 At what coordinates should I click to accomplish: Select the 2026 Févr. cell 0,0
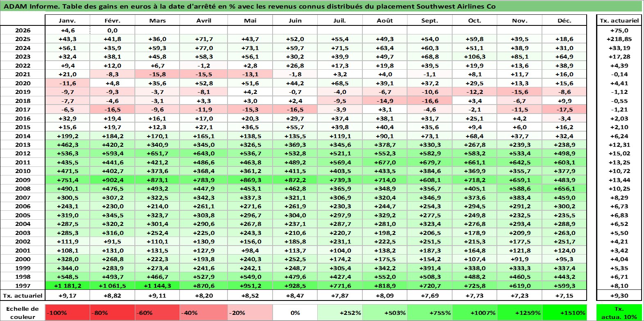(112, 30)
